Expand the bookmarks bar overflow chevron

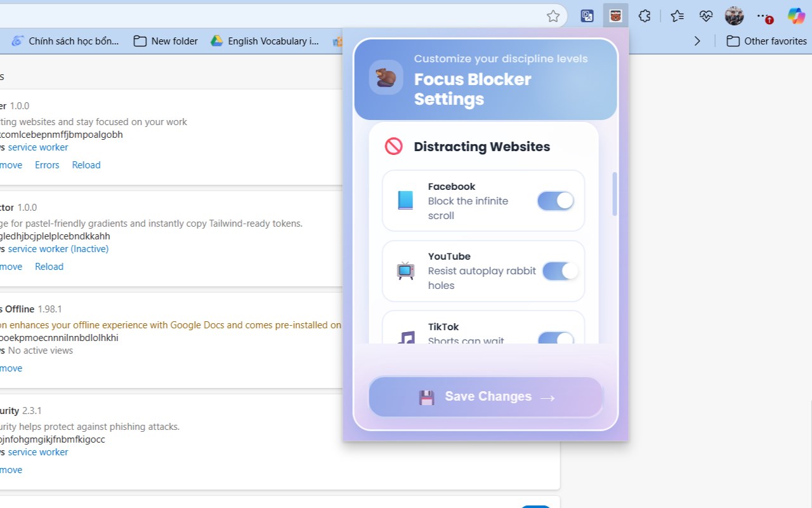tap(697, 41)
